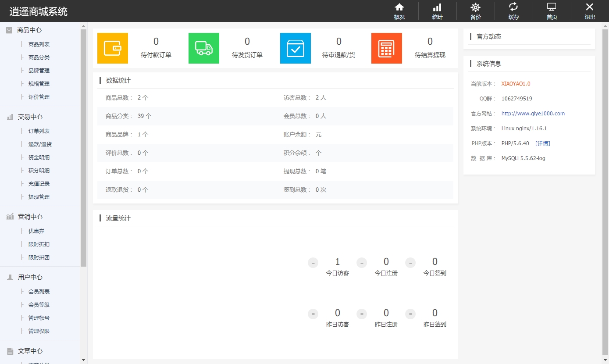Screen dimensions: 609x364
Task: Click the 官方动态 panel heading
Action: [x=489, y=36]
